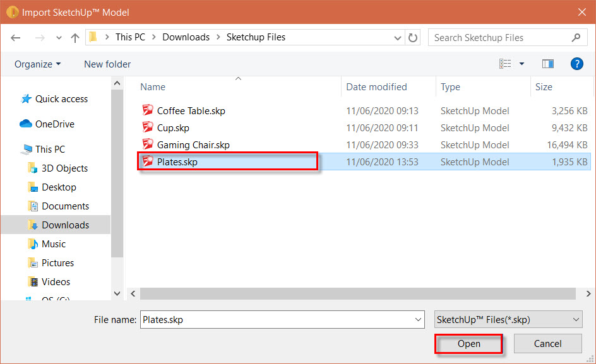
Task: Click horizontal scrollbar right arrow
Action: [x=588, y=294]
